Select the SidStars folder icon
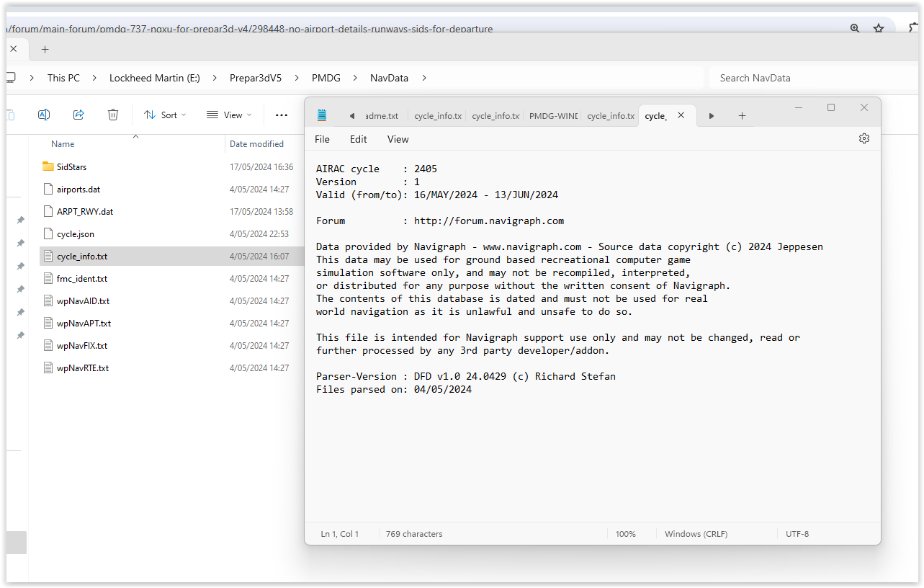The image size is (924, 588). 48,166
